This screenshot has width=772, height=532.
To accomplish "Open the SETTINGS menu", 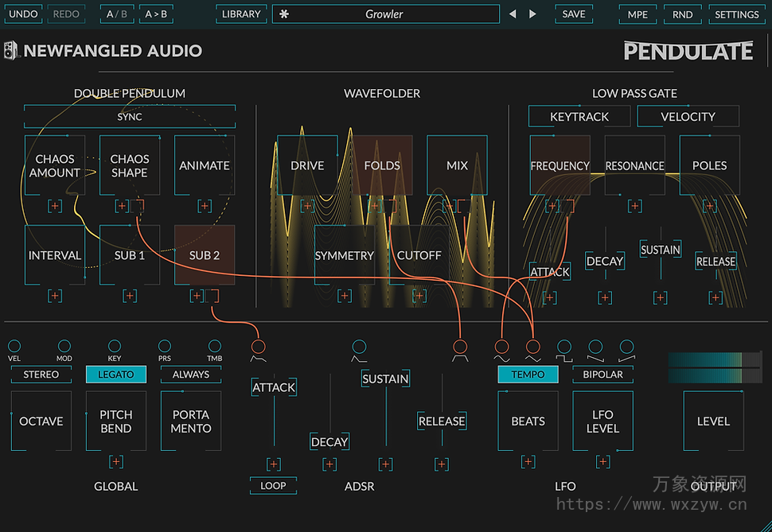I will (737, 14).
